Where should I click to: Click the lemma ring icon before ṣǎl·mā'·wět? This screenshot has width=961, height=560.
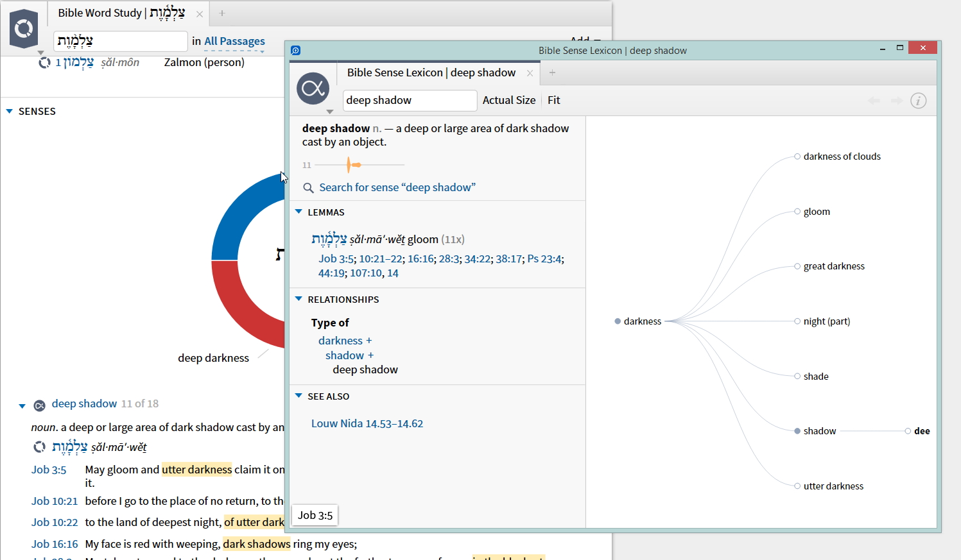pos(40,446)
